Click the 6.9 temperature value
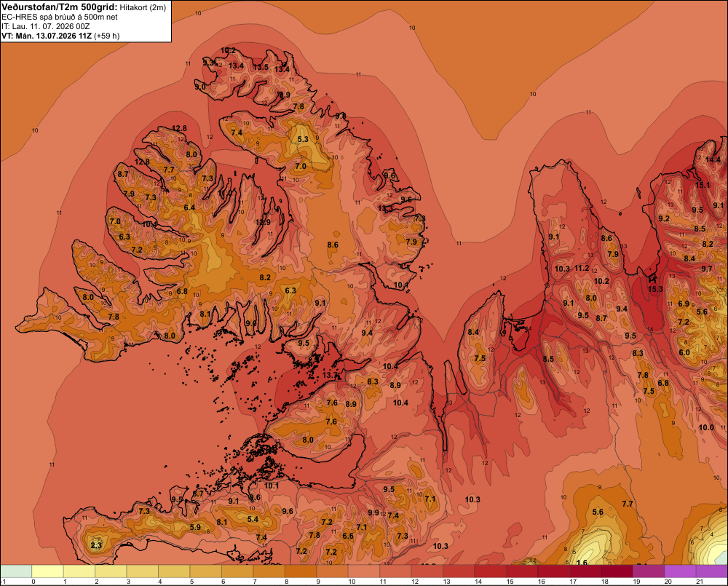Viewport: 728px width, 586px height. 684,304
